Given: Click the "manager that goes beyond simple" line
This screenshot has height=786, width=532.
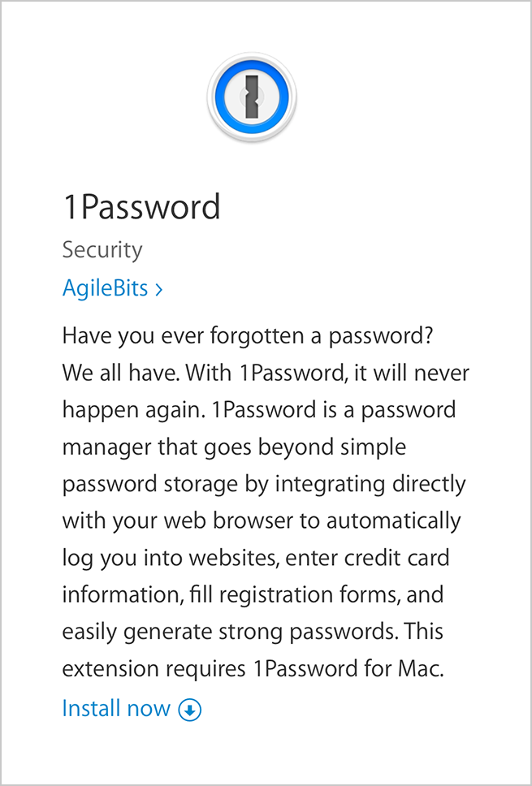Looking at the screenshot, I should pos(234,447).
